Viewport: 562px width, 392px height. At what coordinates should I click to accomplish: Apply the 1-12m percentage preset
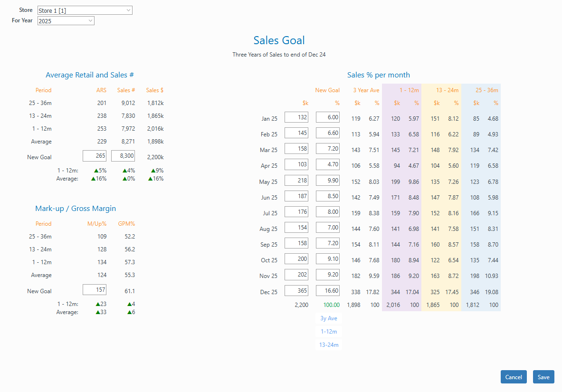pyautogui.click(x=329, y=332)
